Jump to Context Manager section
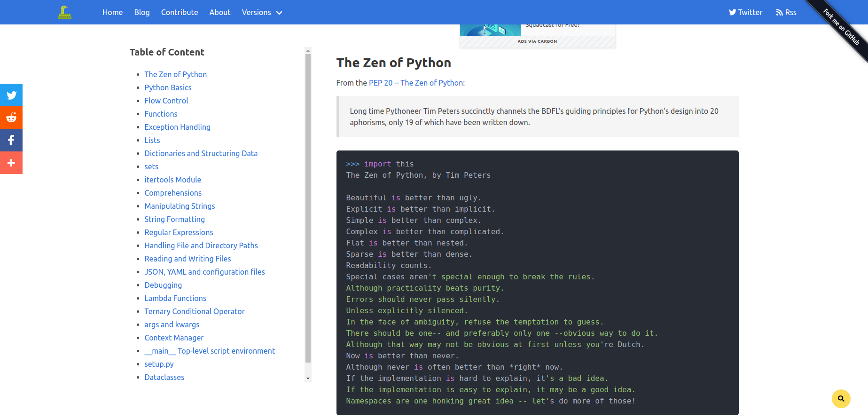The image size is (868, 419). coord(174,338)
